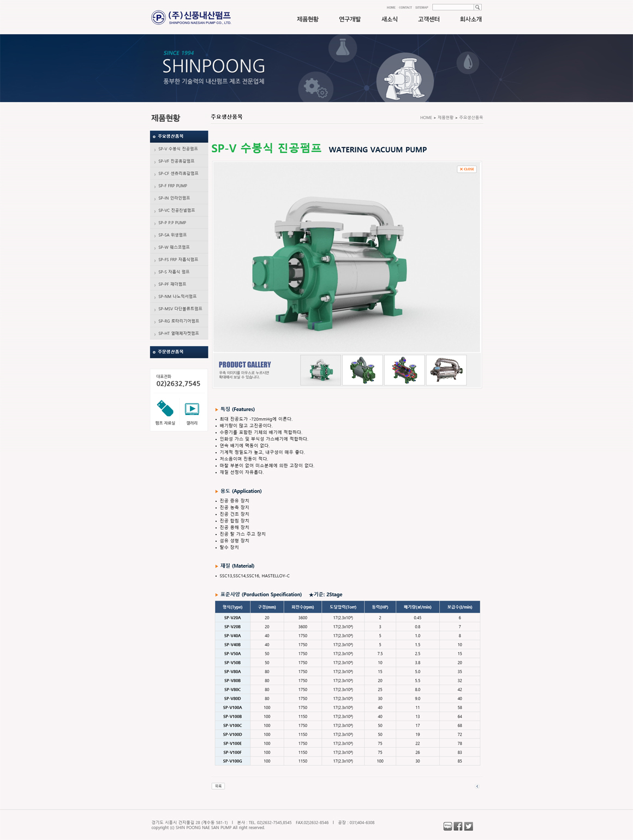The width and height of the screenshot is (633, 840).
Task: Close the product image viewer
Action: (x=467, y=169)
